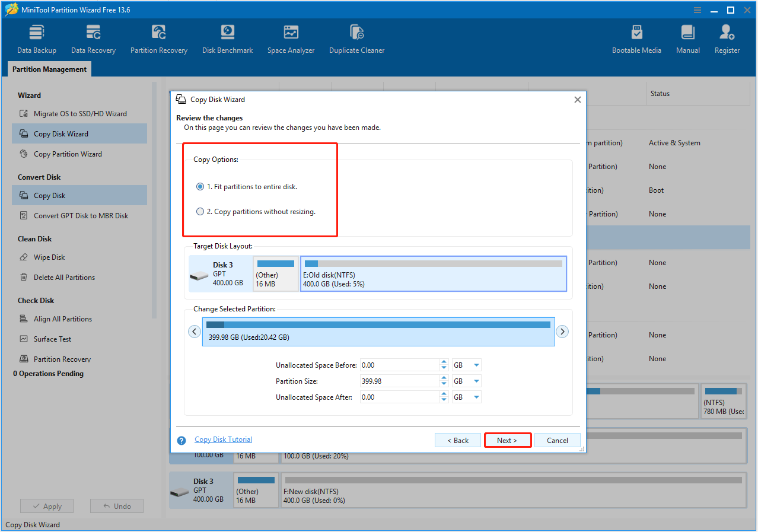
Task: Increase Unallocated Space Before value
Action: coord(444,362)
